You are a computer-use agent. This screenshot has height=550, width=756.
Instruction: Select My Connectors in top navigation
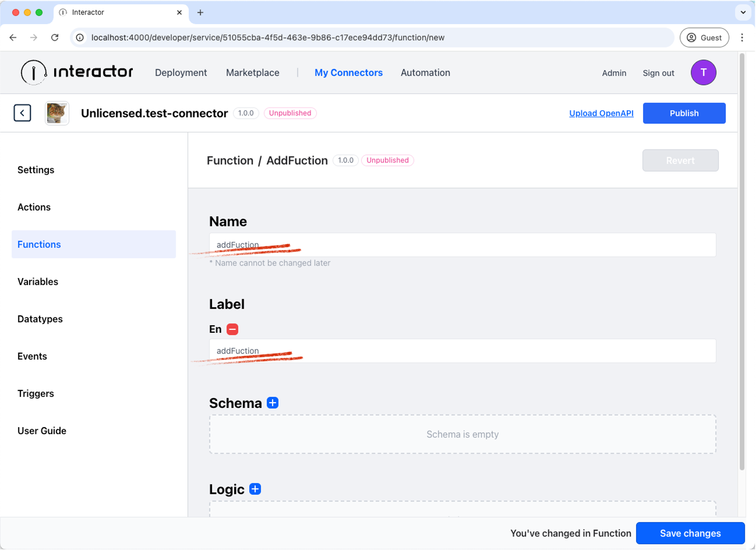[x=349, y=73]
